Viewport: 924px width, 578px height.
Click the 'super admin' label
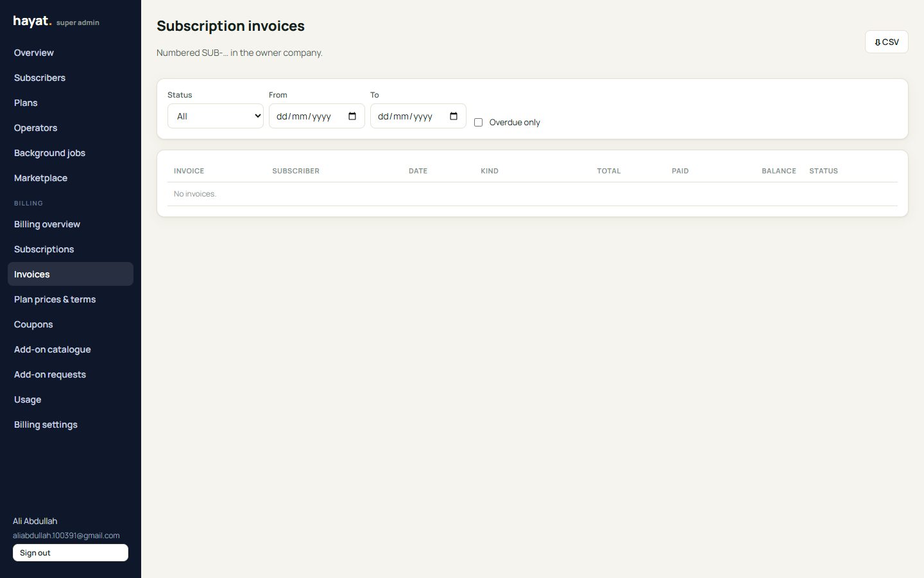pyautogui.click(x=78, y=22)
